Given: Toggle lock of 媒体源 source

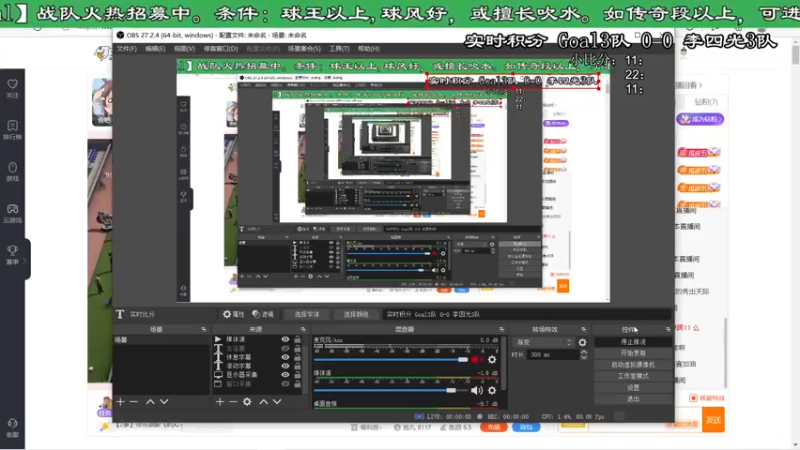Looking at the screenshot, I should click(x=297, y=339).
